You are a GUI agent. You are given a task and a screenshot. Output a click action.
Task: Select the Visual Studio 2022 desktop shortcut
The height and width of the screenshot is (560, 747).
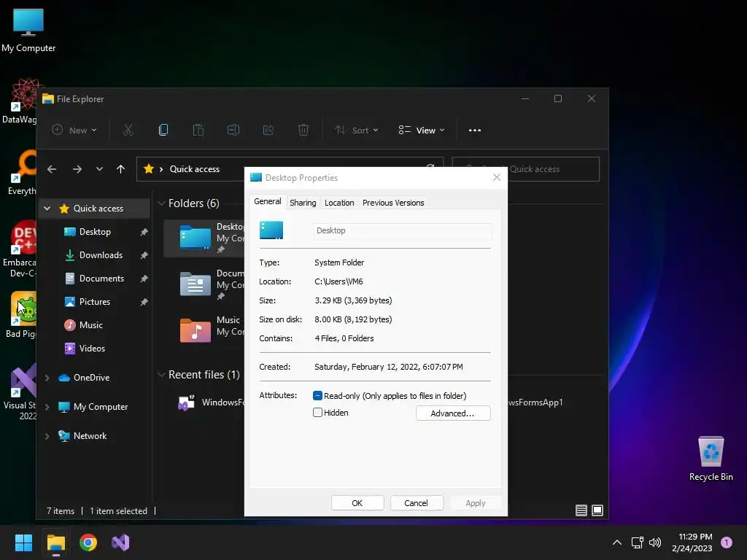point(19,393)
